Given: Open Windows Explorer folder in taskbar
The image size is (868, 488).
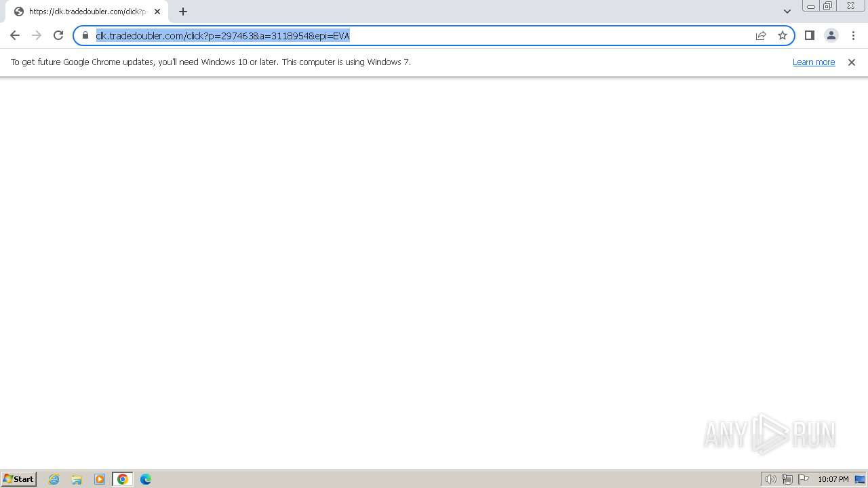Looking at the screenshot, I should point(77,479).
